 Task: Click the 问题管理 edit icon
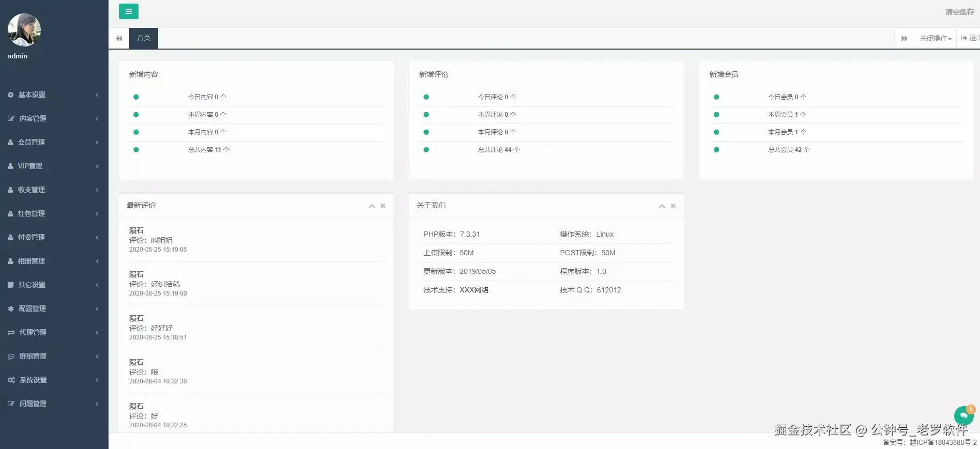click(x=11, y=404)
